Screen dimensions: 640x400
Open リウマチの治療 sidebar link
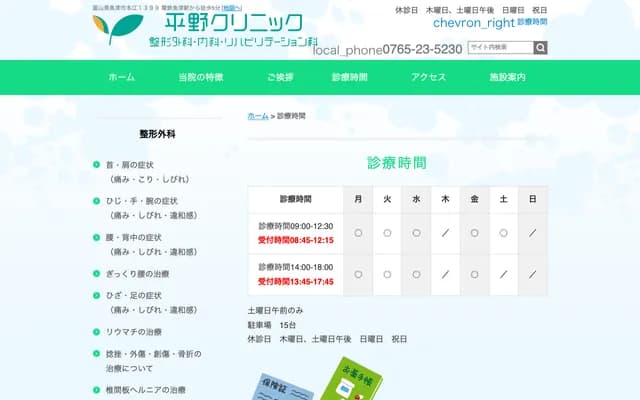click(x=134, y=332)
